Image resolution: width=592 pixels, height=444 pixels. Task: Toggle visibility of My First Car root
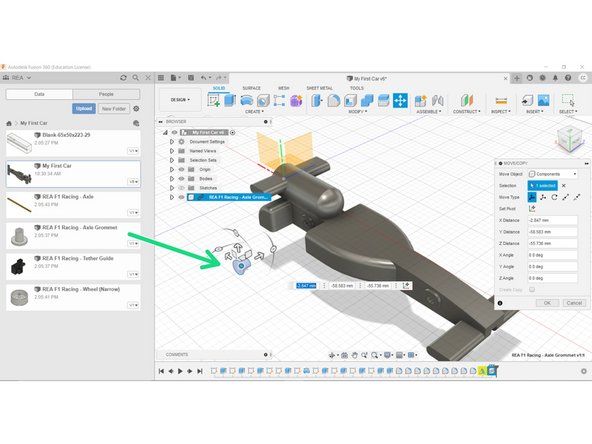pos(174,133)
